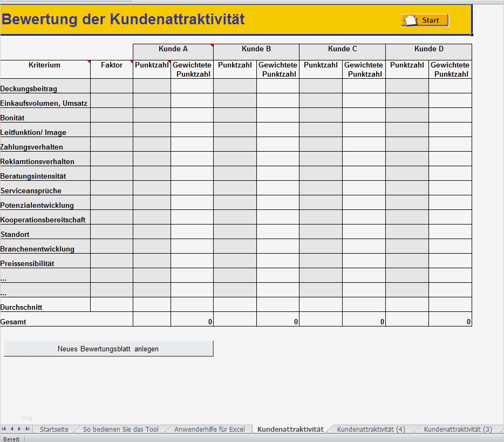This screenshot has height=442, width=504.
Task: Open the So bedienen Sie das Tool tab
Action: (120, 429)
